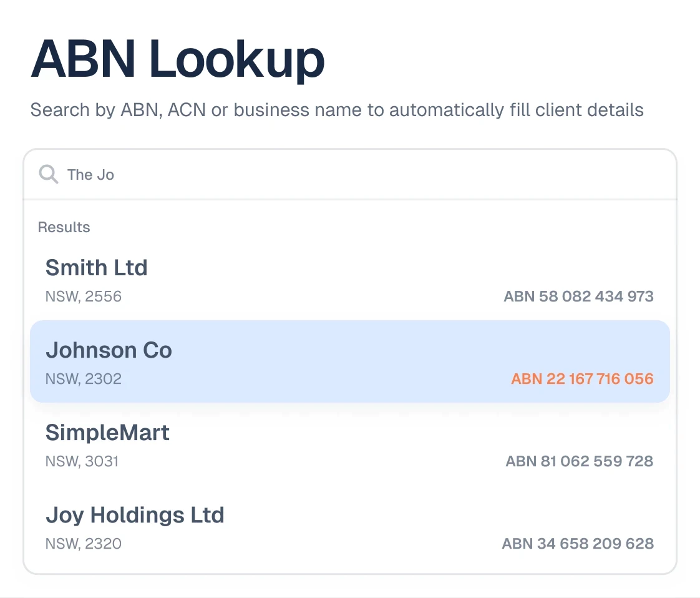Click the orange ABN 22 167 716 056
Image resolution: width=700 pixels, height=598 pixels.
[x=582, y=379]
